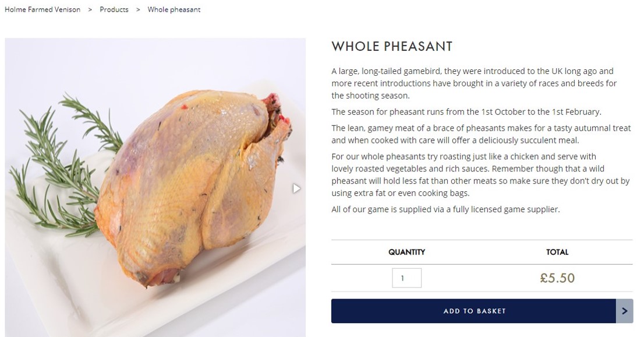Viewport: 644px width, 337px height.
Task: Click the £5.50 total price
Action: pyautogui.click(x=557, y=278)
